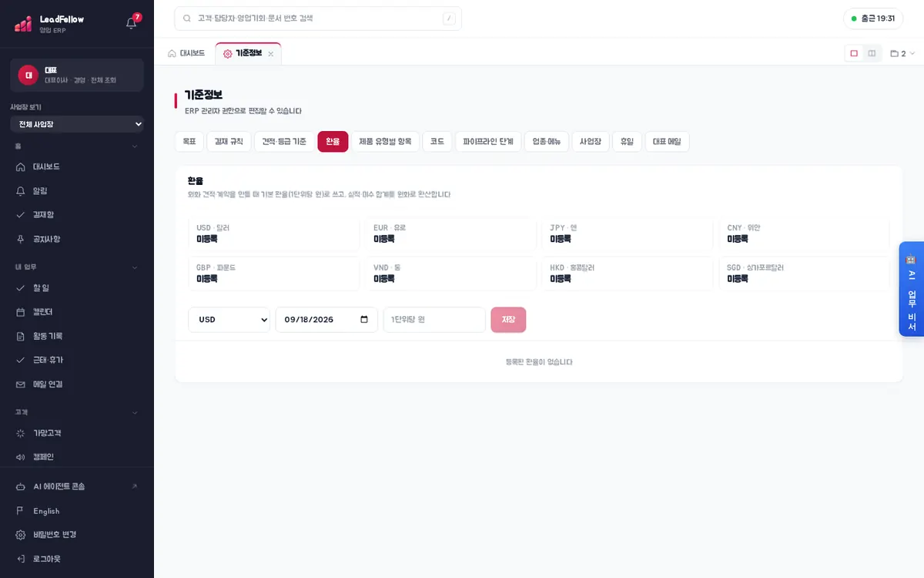The height and width of the screenshot is (578, 924).
Task: Click the 09/18/2026 date field
Action: click(x=326, y=320)
